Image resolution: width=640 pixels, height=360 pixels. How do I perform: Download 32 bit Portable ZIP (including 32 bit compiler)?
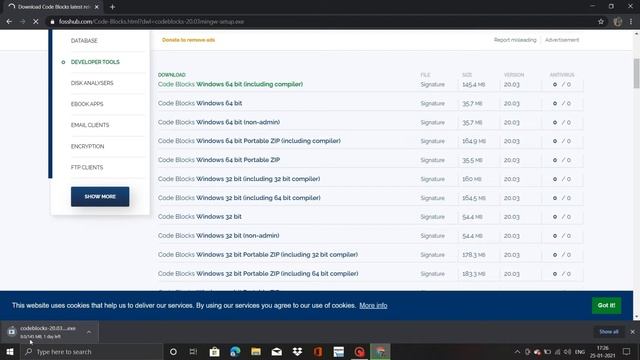pyautogui.click(x=258, y=255)
